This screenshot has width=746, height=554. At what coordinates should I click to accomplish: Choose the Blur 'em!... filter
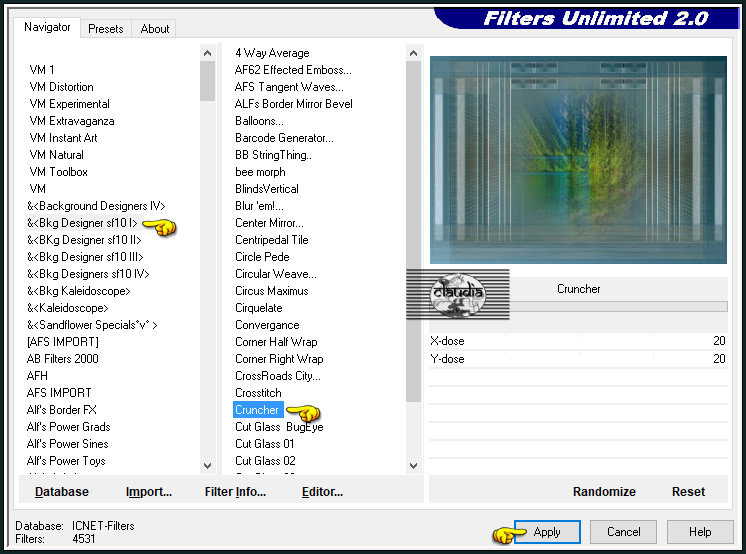(259, 206)
